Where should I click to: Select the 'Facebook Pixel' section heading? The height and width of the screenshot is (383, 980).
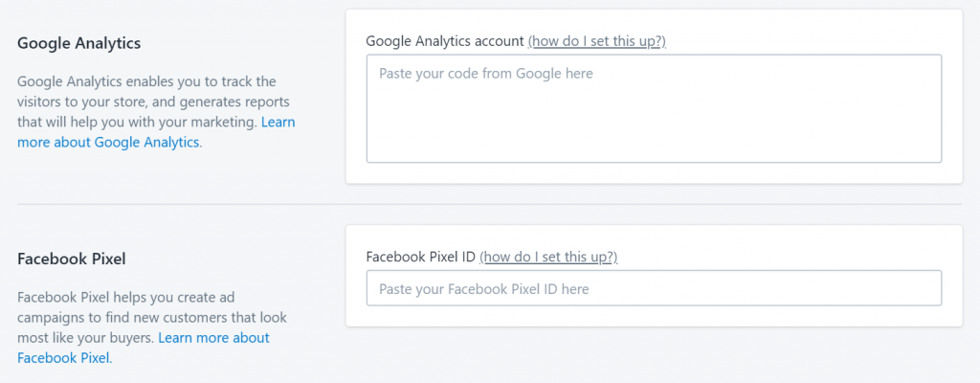(x=71, y=259)
